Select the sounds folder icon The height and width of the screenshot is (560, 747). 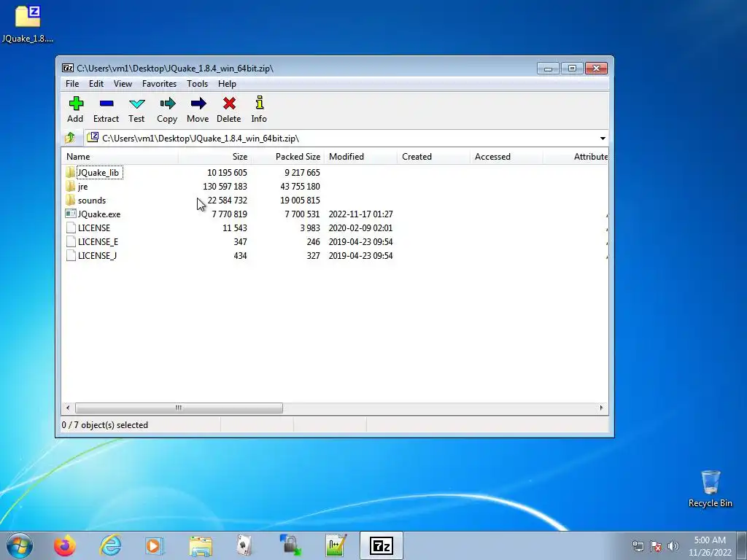tap(71, 200)
